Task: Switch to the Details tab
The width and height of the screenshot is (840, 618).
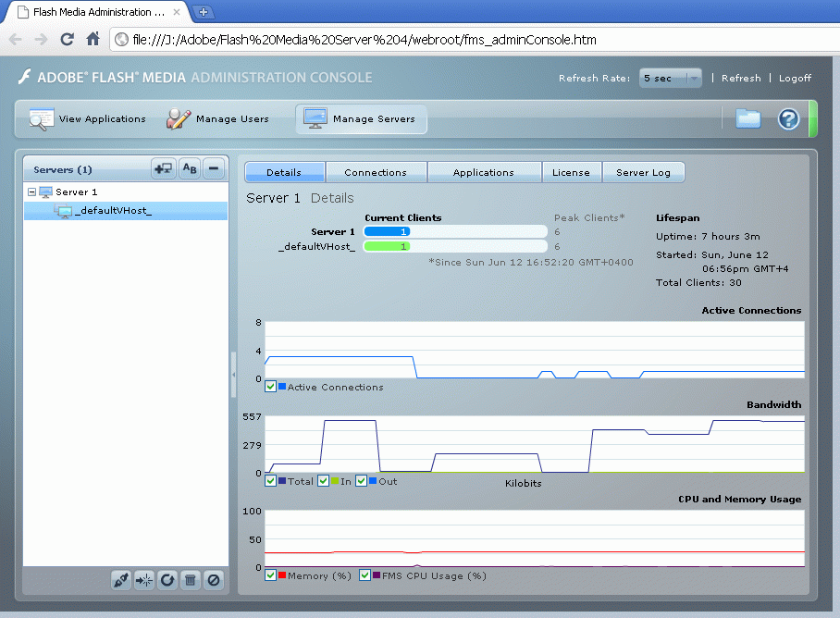Action: click(x=284, y=172)
